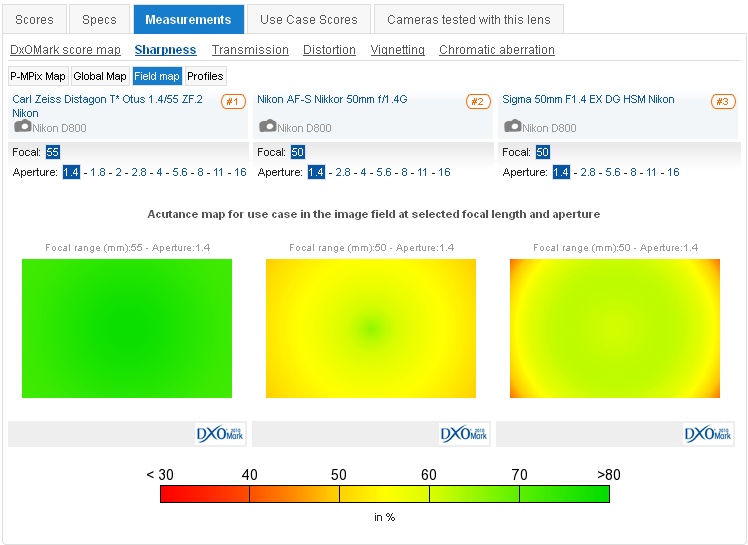Viewport: 748px width, 545px height.
Task: Click DxOMark logo below Carl Zeiss map
Action: click(x=220, y=434)
